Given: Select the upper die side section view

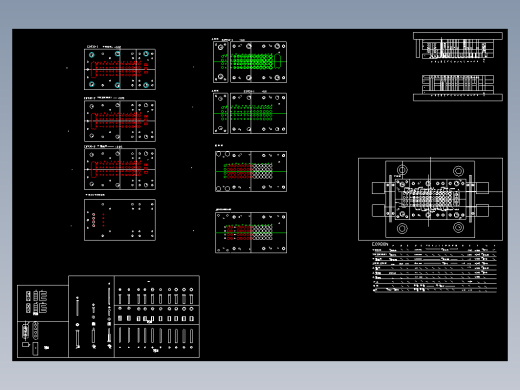Looking at the screenshot, I should click(x=458, y=47).
